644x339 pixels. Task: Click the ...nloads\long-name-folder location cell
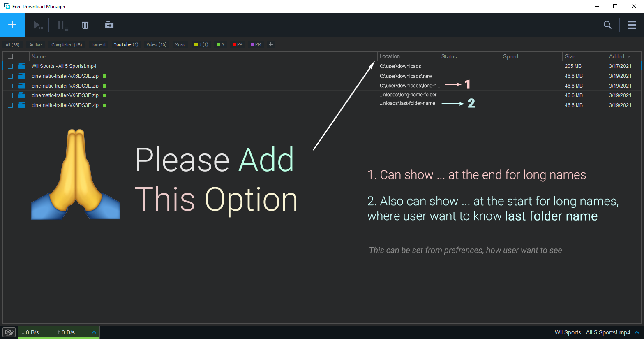coord(408,95)
